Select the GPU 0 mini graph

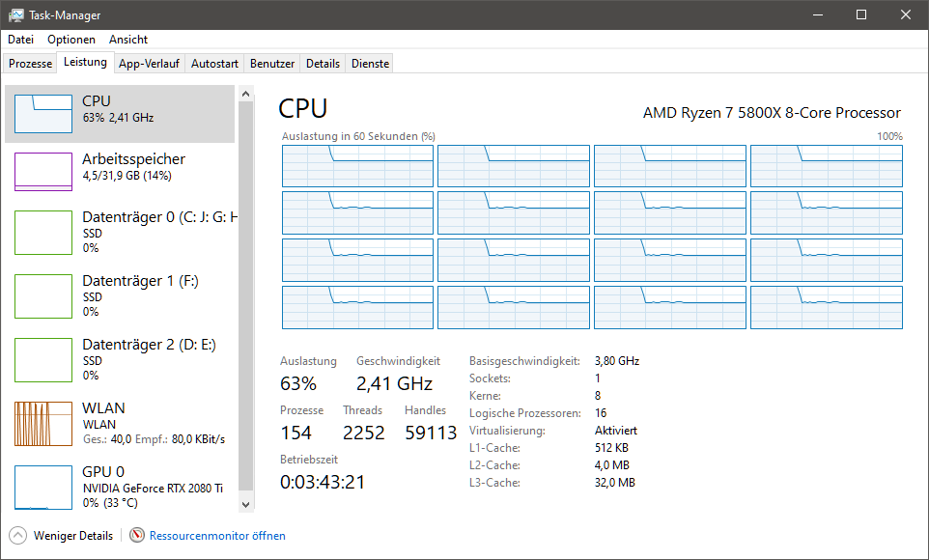[x=43, y=488]
